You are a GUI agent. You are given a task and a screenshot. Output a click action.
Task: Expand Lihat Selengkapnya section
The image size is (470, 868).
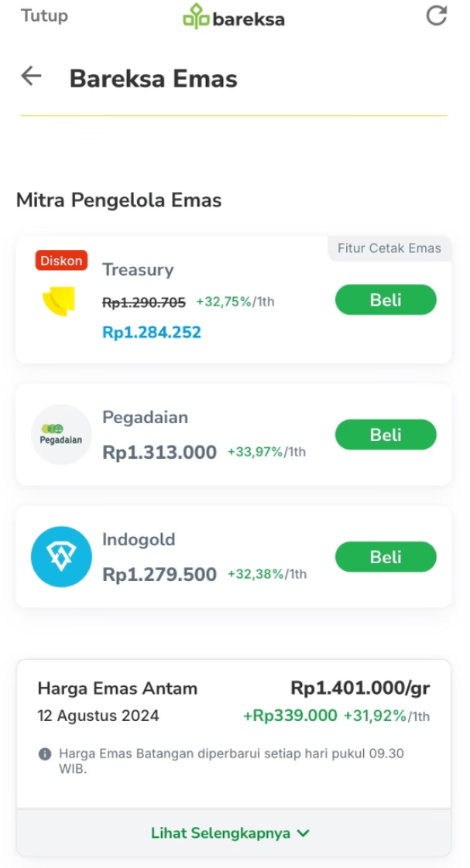[x=222, y=833]
